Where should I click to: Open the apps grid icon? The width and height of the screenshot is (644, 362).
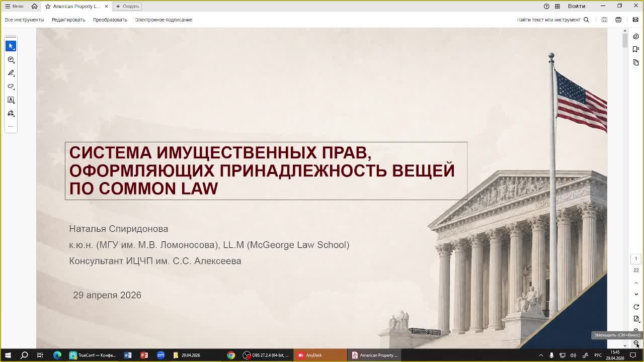pos(557,6)
